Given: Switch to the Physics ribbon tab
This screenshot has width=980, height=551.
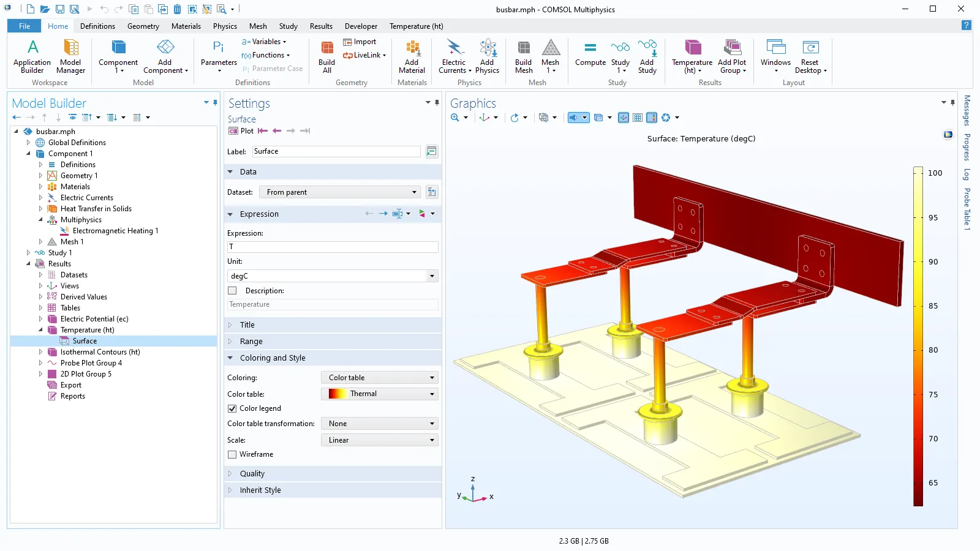Looking at the screenshot, I should pos(225,26).
